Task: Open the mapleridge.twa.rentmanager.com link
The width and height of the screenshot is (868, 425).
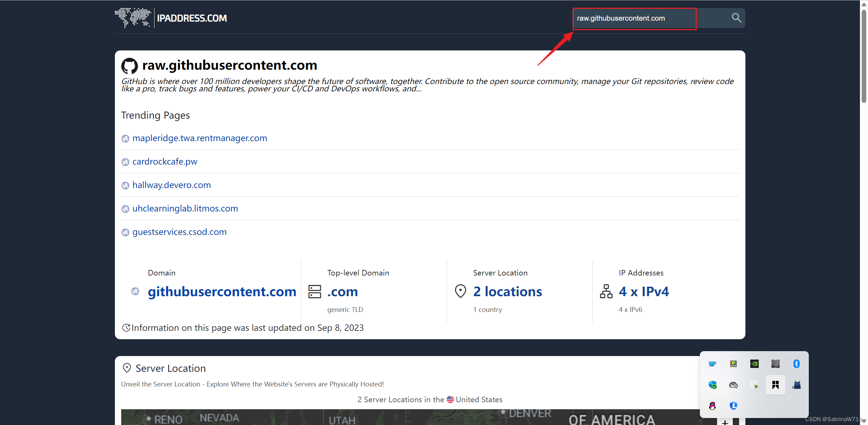Action: pos(199,138)
